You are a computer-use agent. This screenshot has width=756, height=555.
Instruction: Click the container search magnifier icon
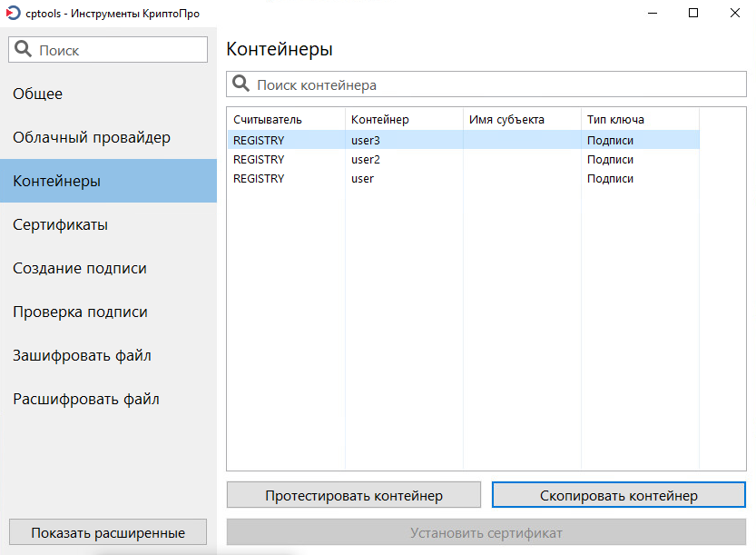(241, 84)
